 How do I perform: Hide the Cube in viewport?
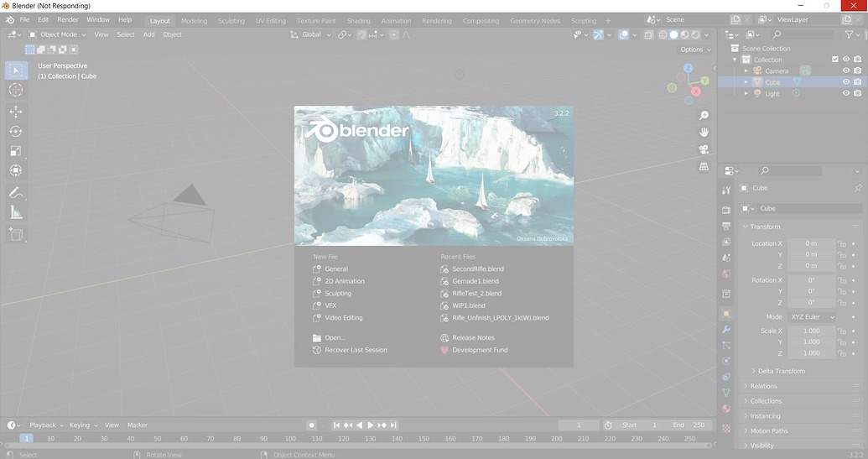click(846, 82)
